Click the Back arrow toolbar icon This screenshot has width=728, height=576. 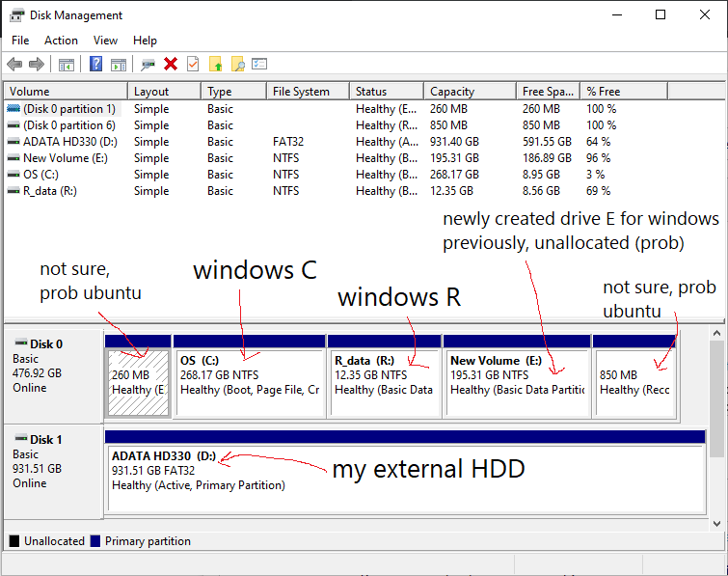point(14,64)
